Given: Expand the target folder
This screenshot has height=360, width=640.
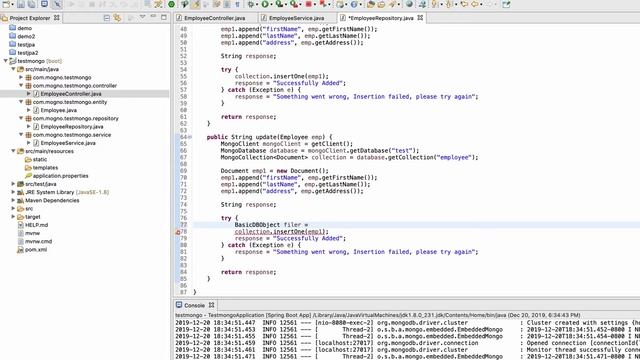Looking at the screenshot, I should coord(13,217).
